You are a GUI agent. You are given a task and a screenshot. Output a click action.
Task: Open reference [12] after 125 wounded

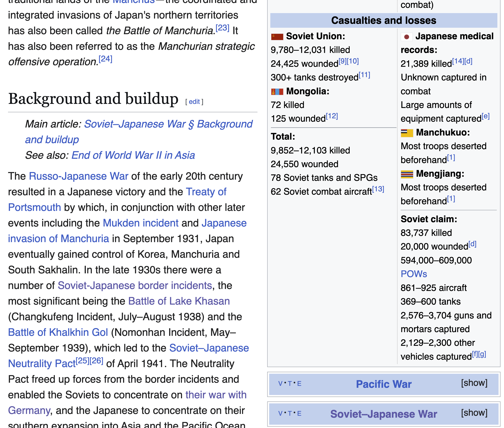pyautogui.click(x=332, y=116)
